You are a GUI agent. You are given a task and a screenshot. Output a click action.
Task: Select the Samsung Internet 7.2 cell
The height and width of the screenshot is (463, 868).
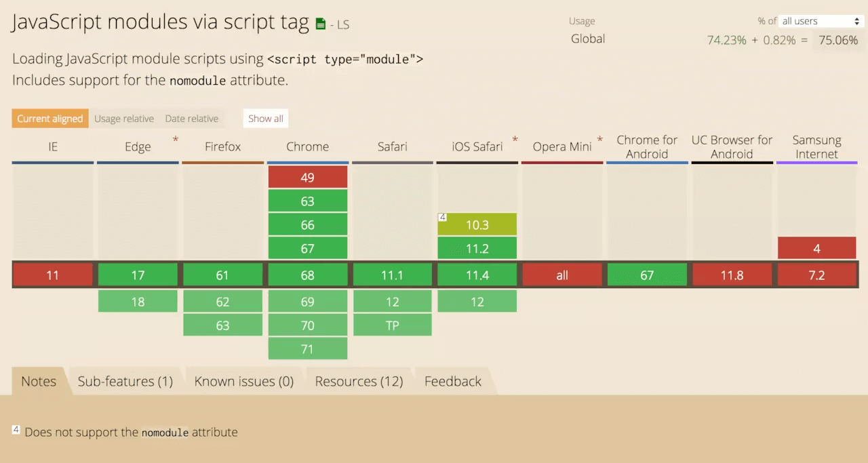coord(816,275)
